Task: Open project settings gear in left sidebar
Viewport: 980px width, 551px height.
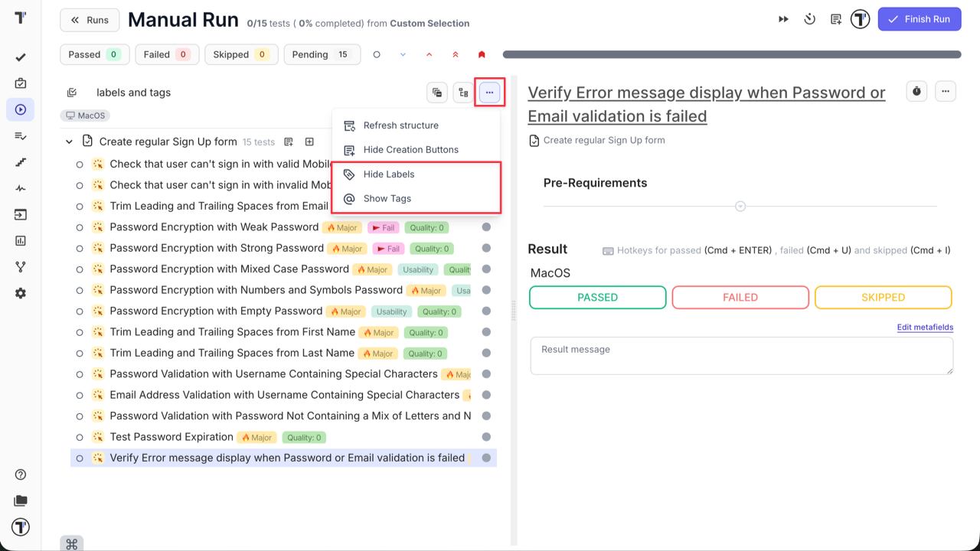Action: tap(20, 292)
